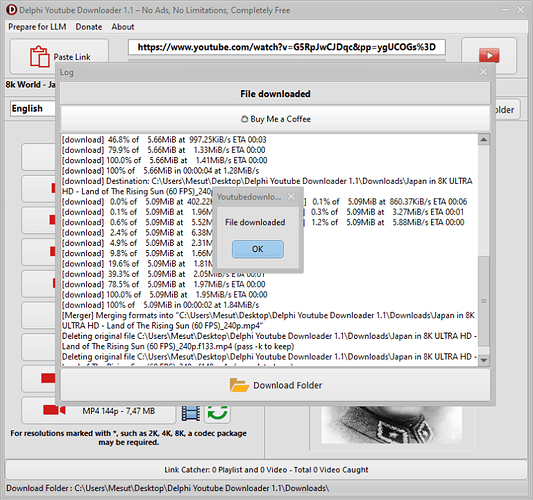
Task: Close the Log window
Action: coord(483,72)
